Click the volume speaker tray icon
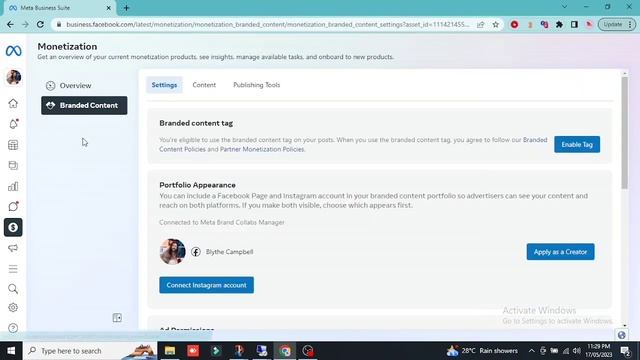Screen dimensions: 640x360 tap(576, 351)
